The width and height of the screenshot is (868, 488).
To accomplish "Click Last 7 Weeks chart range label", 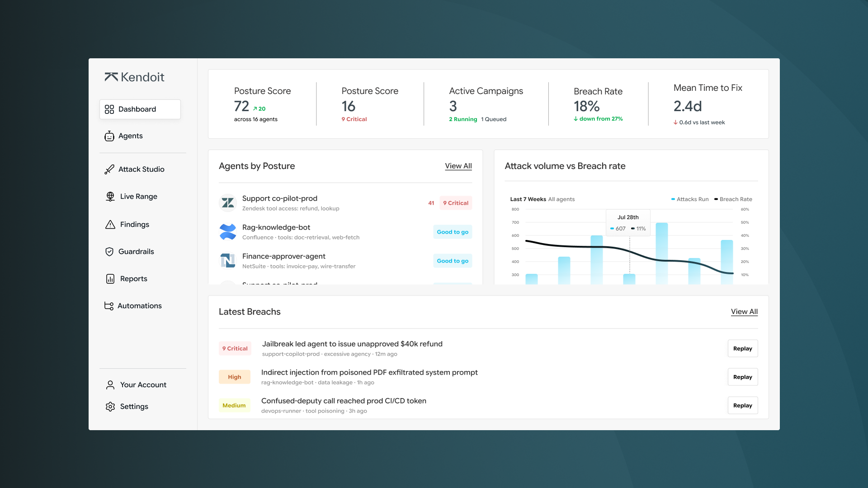I will pyautogui.click(x=528, y=199).
